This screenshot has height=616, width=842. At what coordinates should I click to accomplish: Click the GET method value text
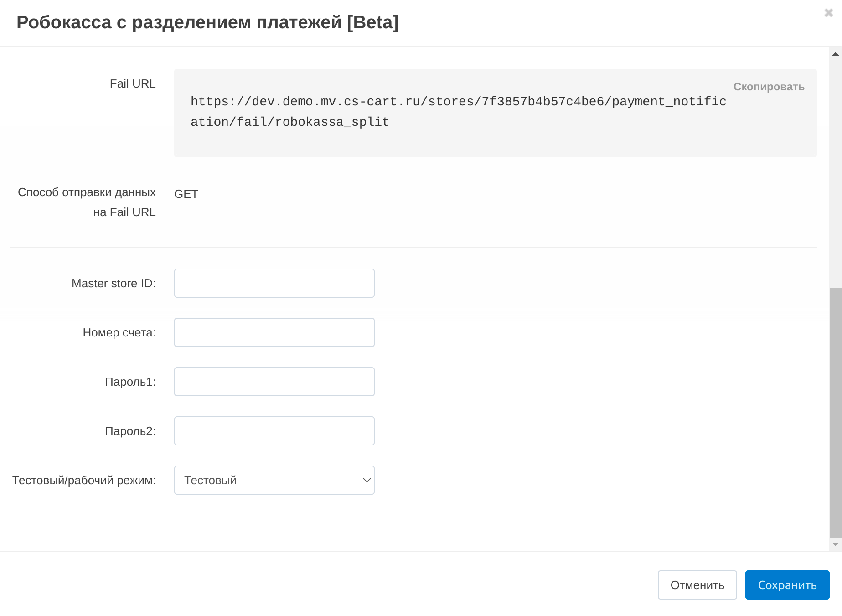(186, 194)
